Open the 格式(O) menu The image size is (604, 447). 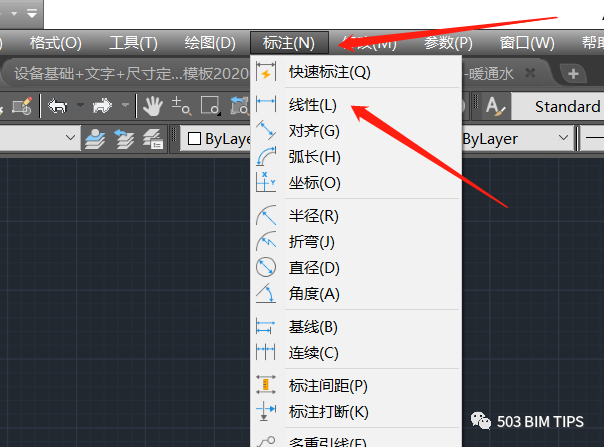coord(56,43)
